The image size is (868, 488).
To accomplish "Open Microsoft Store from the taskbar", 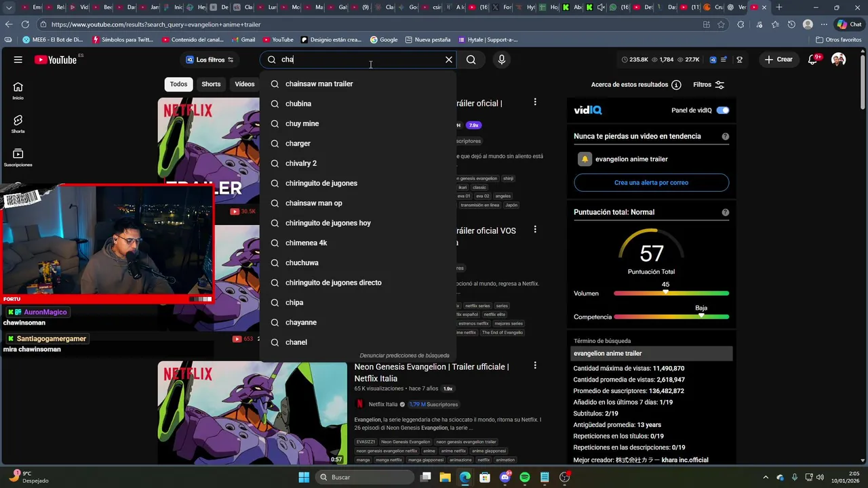I will tap(485, 477).
